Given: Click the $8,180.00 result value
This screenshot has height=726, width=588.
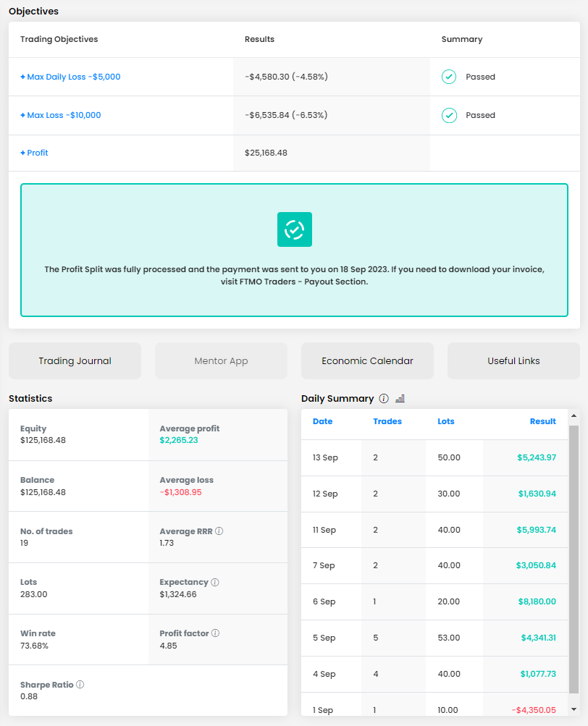Looking at the screenshot, I should tap(537, 602).
